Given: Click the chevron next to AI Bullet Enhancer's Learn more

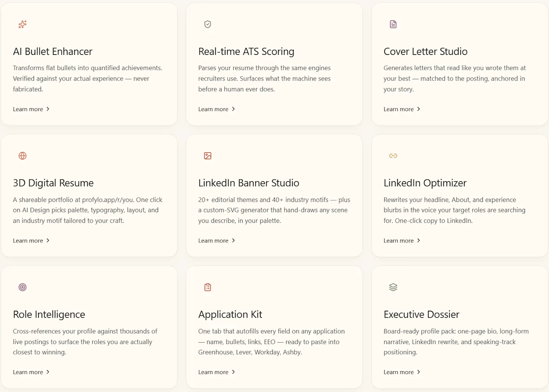Looking at the screenshot, I should click(48, 109).
